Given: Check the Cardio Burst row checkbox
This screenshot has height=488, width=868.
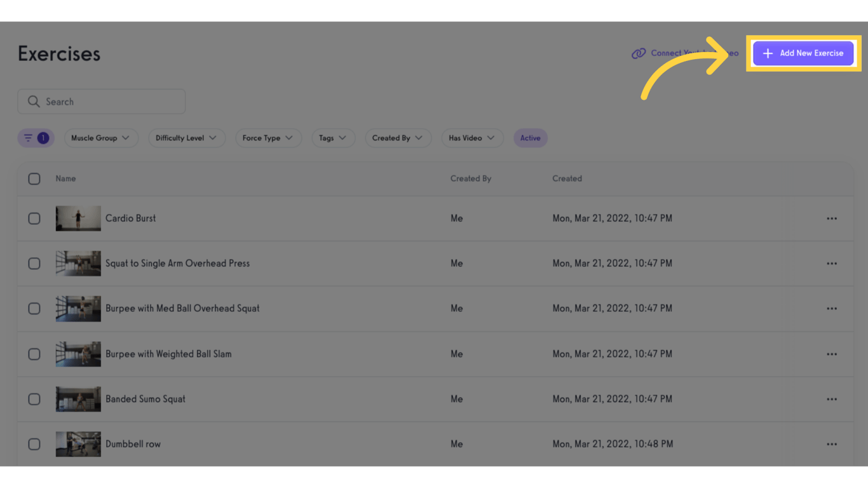Looking at the screenshot, I should (34, 219).
